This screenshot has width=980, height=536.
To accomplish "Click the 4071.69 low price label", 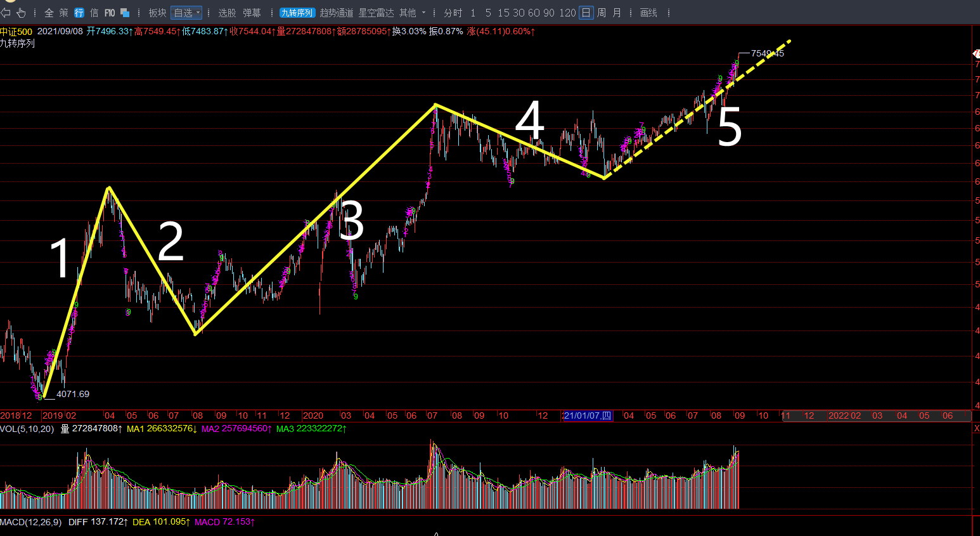I will pos(73,394).
